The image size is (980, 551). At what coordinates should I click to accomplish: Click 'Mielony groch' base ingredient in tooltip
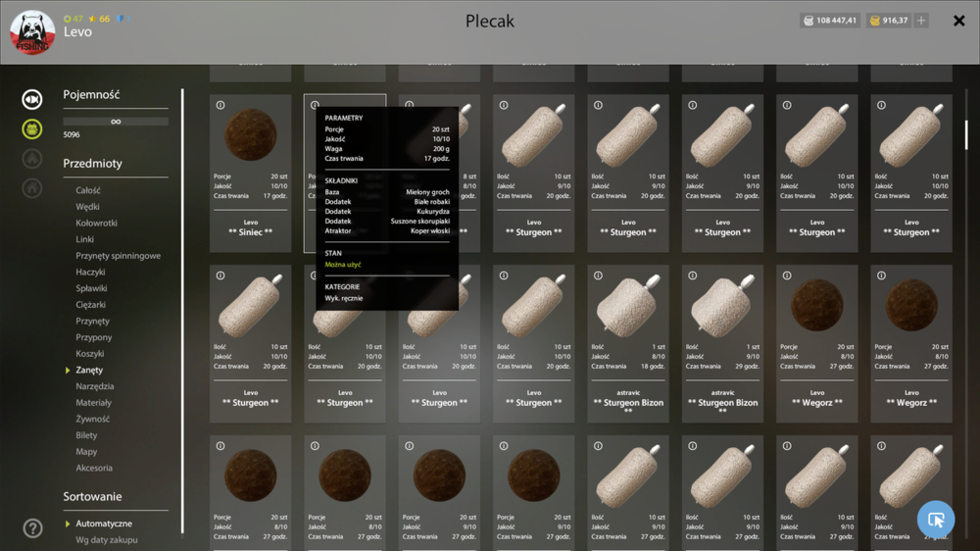427,192
